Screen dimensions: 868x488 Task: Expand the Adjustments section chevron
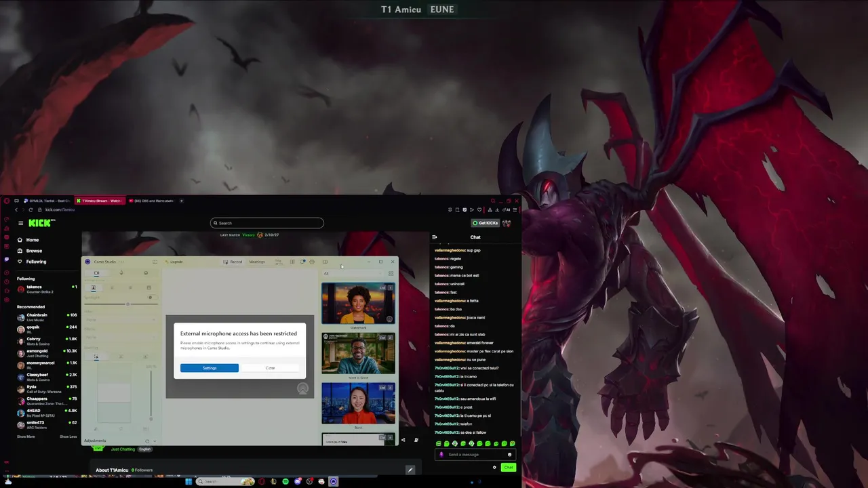155,441
